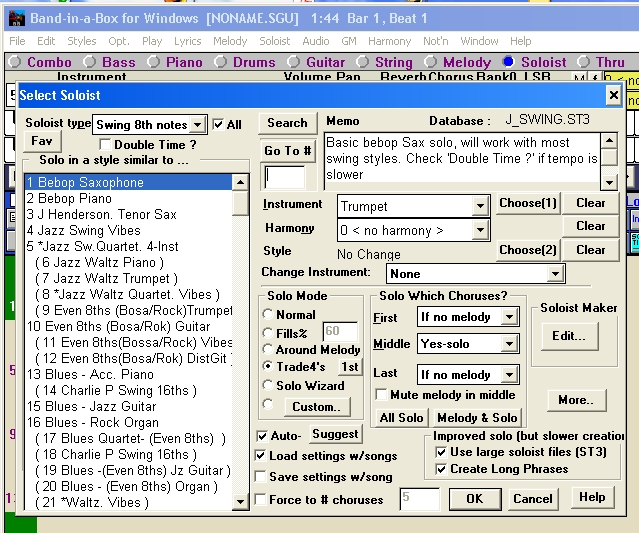Screen dimensions: 639x533
Task: Click the Suggest button
Action: (x=335, y=434)
